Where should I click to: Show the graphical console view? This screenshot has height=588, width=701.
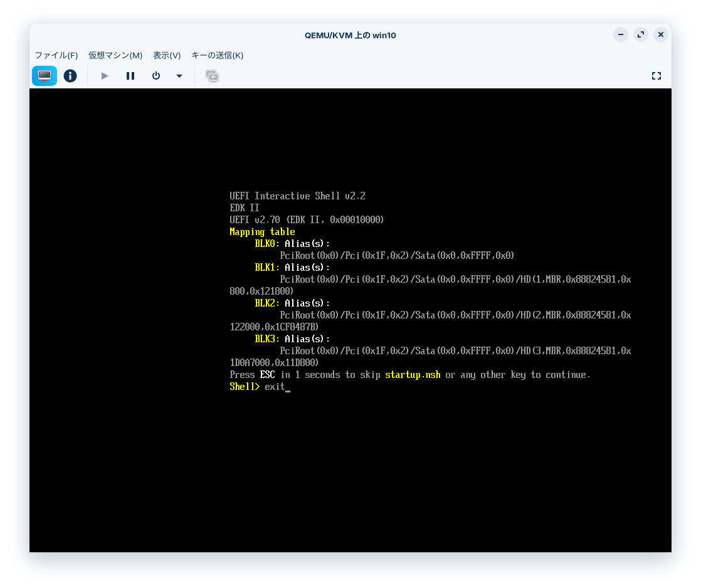[x=45, y=76]
